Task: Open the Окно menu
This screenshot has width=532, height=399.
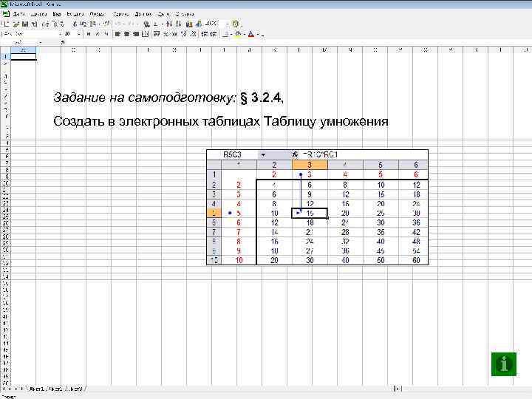Action: (x=163, y=14)
